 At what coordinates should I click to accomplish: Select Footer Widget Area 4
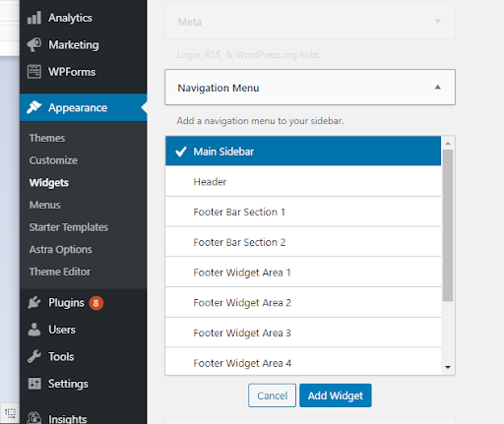[x=303, y=362]
